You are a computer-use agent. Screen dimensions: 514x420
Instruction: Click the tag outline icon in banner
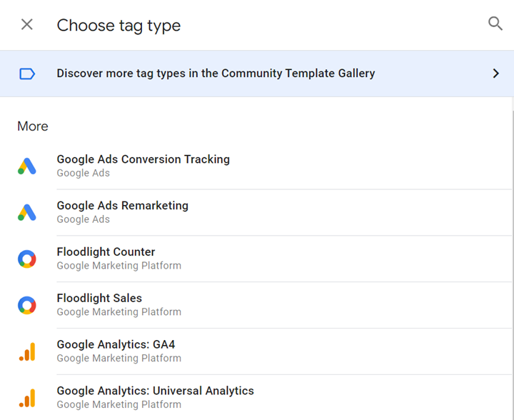[x=27, y=74]
